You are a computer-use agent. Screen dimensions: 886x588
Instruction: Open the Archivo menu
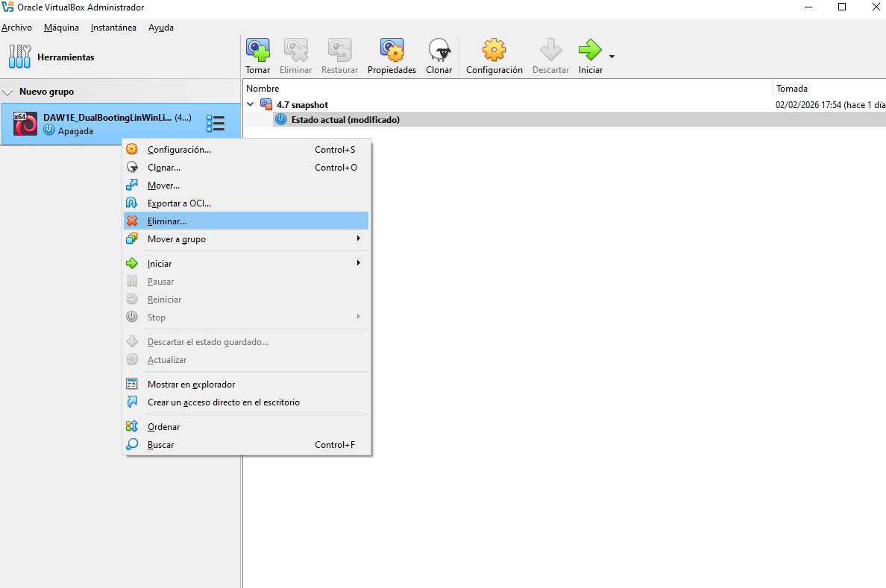pyautogui.click(x=16, y=27)
